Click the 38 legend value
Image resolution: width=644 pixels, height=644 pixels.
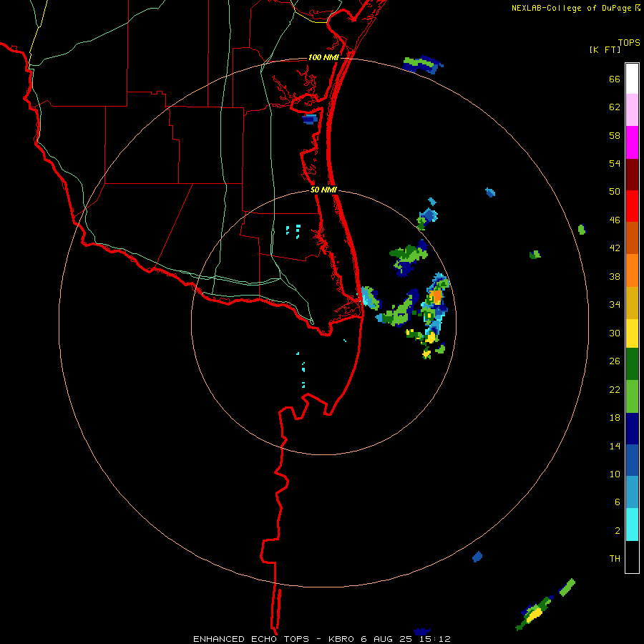615,276
